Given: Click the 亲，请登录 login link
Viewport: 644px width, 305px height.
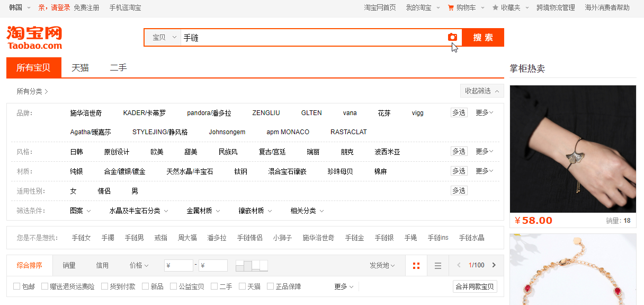Looking at the screenshot, I should pos(54,7).
